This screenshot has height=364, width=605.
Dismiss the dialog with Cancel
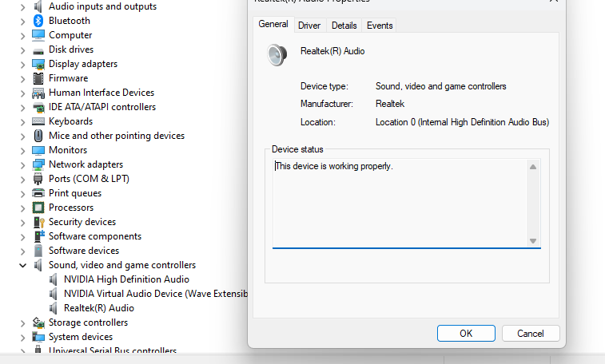point(531,333)
